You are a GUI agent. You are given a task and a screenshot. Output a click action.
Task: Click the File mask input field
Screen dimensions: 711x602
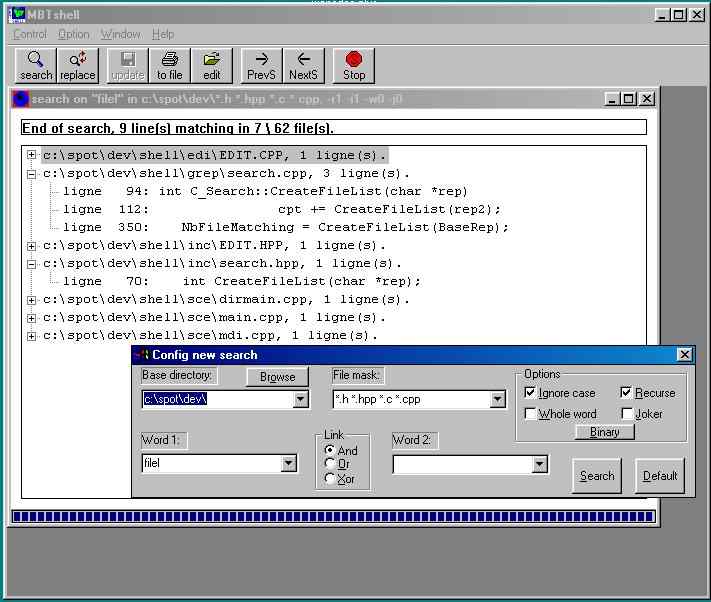coord(412,399)
